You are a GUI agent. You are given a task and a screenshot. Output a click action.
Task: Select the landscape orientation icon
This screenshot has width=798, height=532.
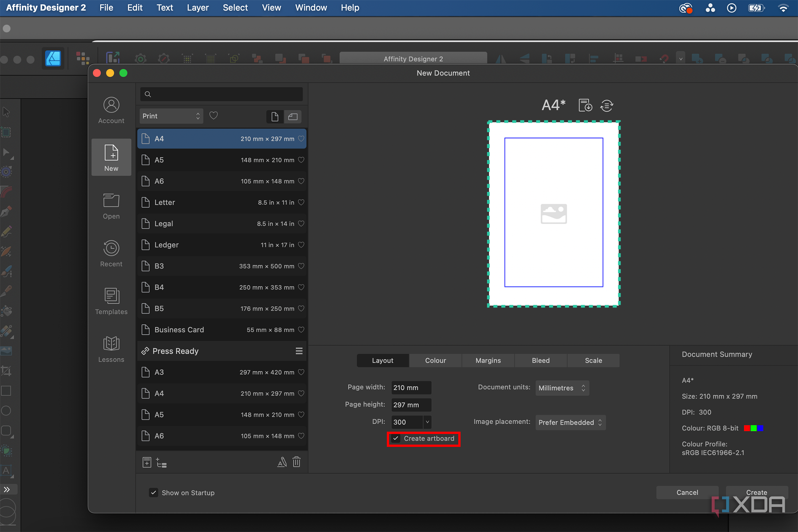pyautogui.click(x=293, y=116)
